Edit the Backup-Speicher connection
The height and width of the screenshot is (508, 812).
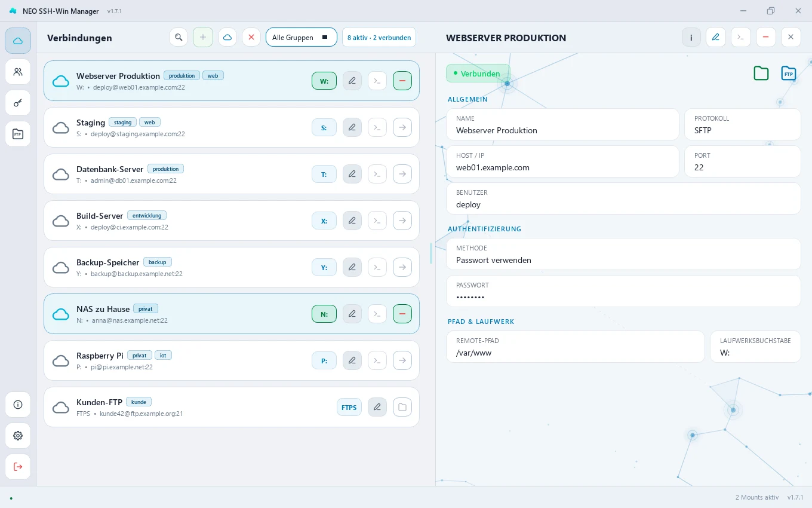point(352,267)
